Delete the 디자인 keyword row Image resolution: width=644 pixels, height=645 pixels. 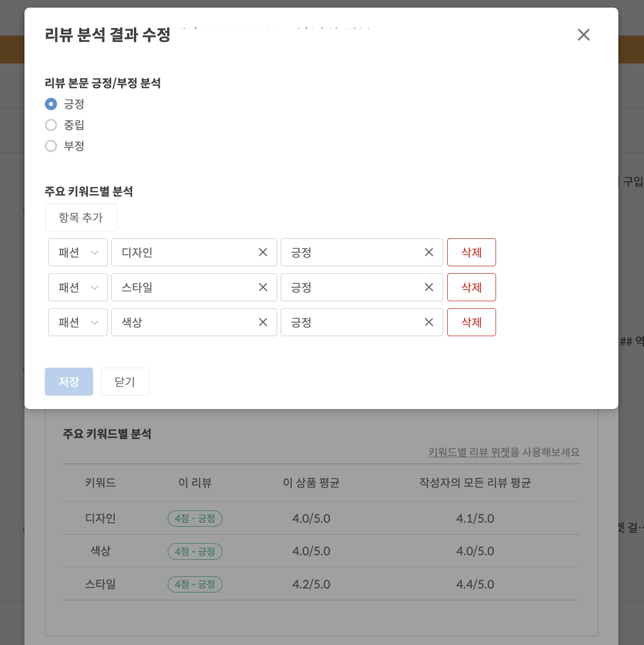(x=471, y=252)
